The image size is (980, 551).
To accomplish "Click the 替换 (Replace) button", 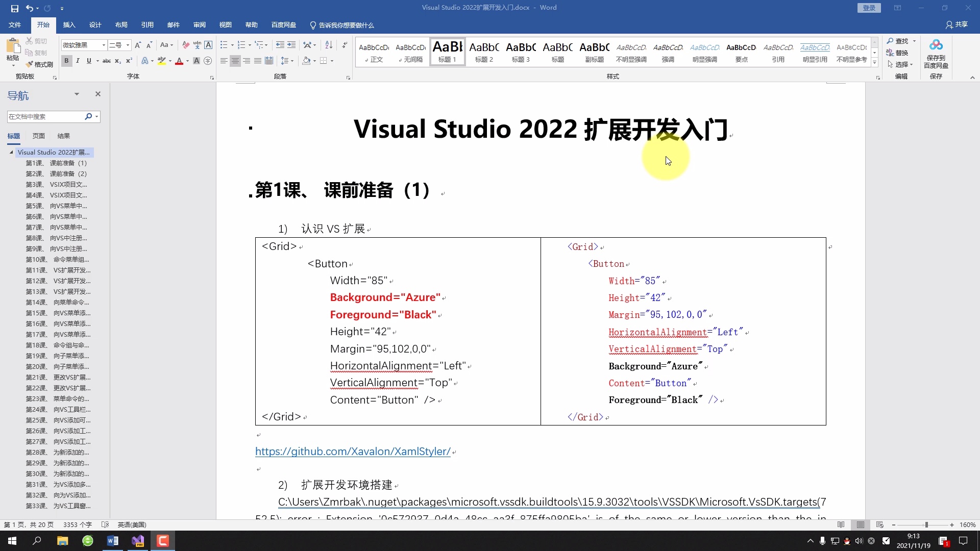I will pos(901,53).
